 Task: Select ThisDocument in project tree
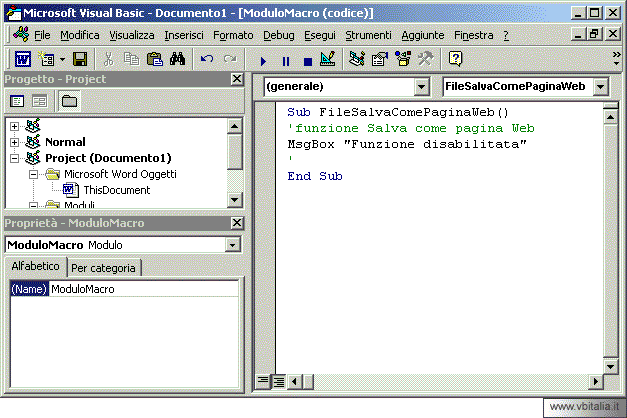coord(116,190)
